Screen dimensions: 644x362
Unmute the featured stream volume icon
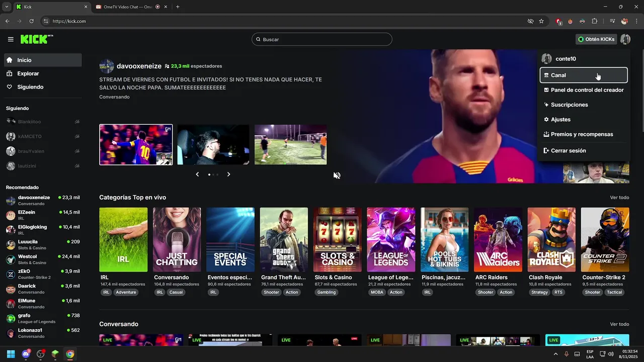[337, 175]
